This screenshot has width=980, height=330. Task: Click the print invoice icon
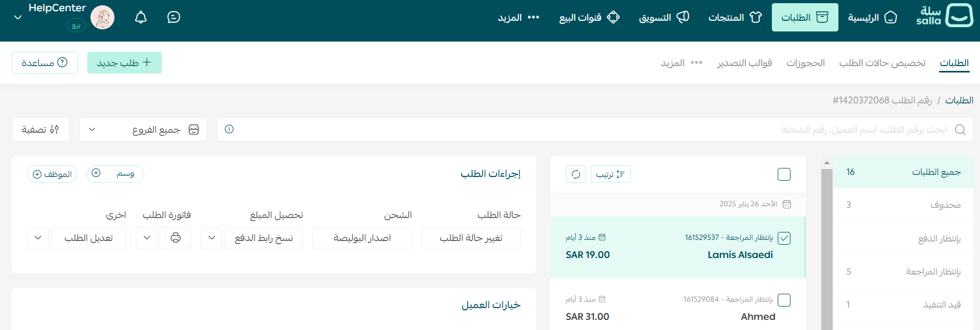(x=176, y=238)
